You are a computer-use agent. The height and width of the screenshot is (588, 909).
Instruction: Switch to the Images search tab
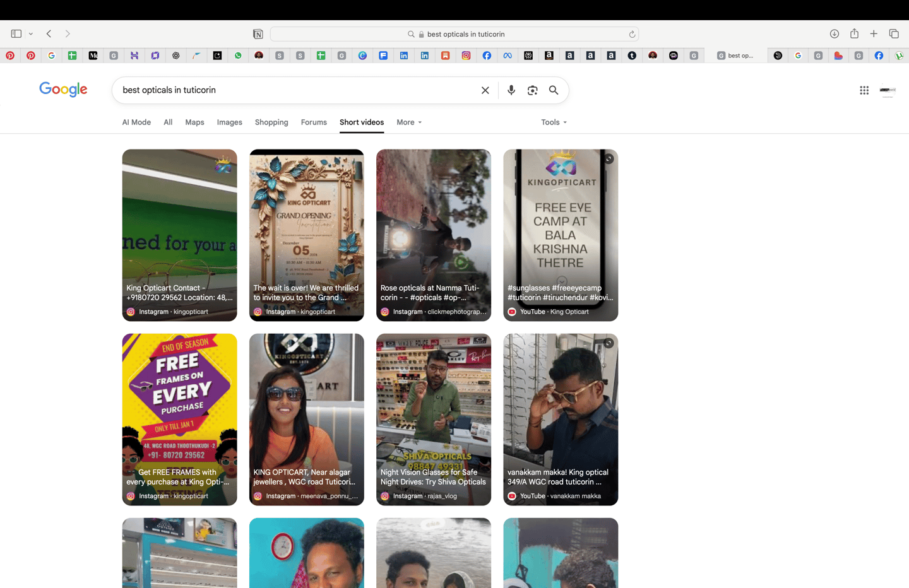pos(229,122)
